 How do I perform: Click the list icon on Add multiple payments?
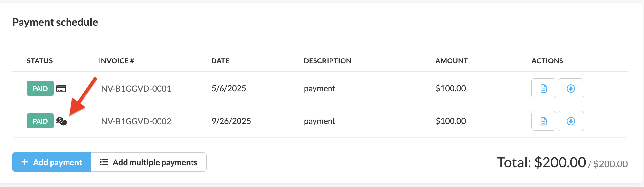(104, 162)
